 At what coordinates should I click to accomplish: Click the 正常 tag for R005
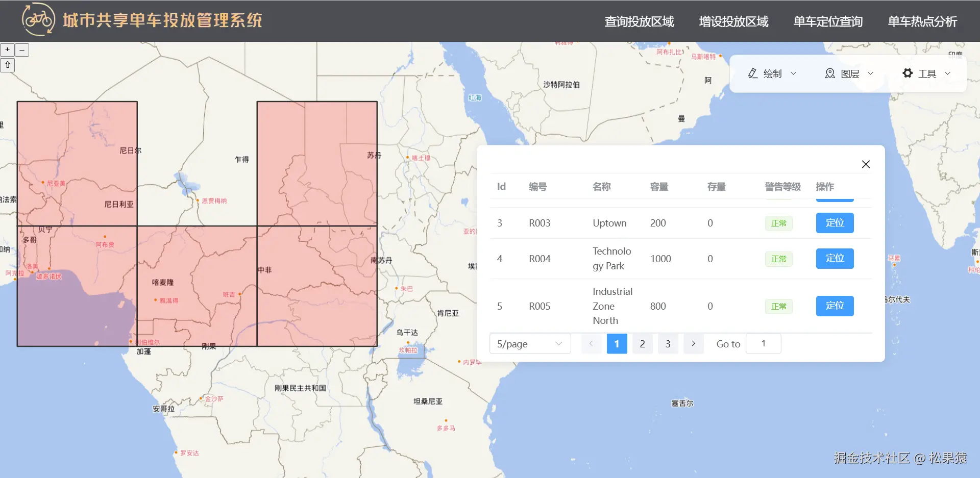(778, 307)
